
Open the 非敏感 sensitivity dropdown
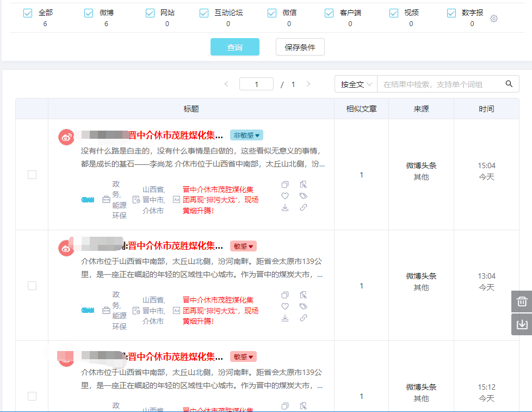coord(246,135)
